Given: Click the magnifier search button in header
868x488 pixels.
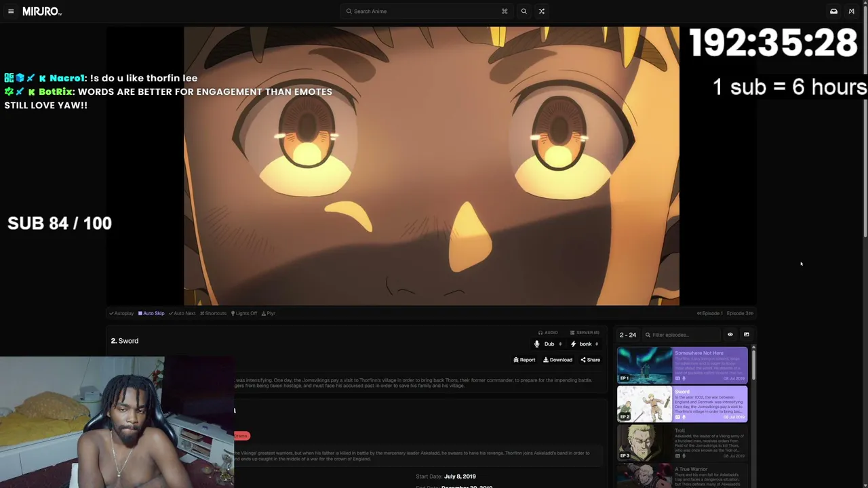Looking at the screenshot, I should pyautogui.click(x=524, y=12).
